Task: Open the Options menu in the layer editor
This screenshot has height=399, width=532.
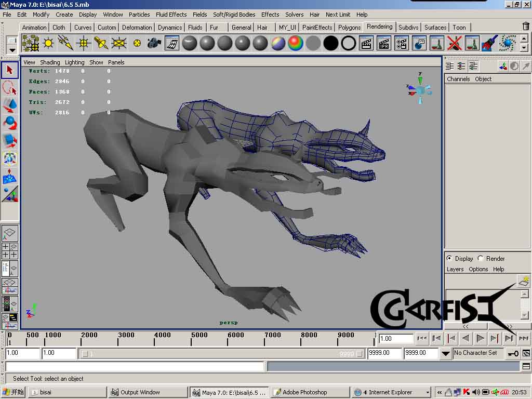Action: coord(478,269)
